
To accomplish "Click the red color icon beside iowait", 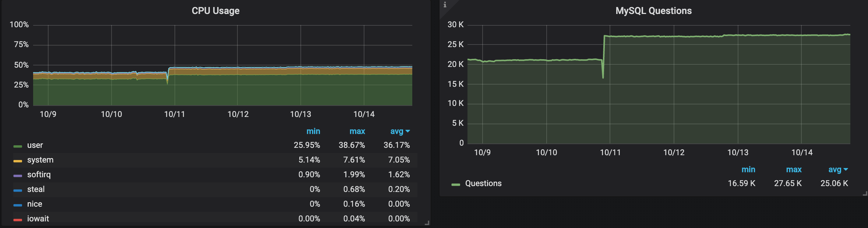I will click(18, 220).
